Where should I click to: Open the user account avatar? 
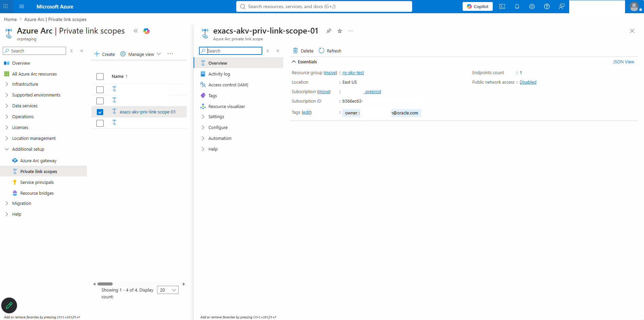pyautogui.click(x=635, y=6)
